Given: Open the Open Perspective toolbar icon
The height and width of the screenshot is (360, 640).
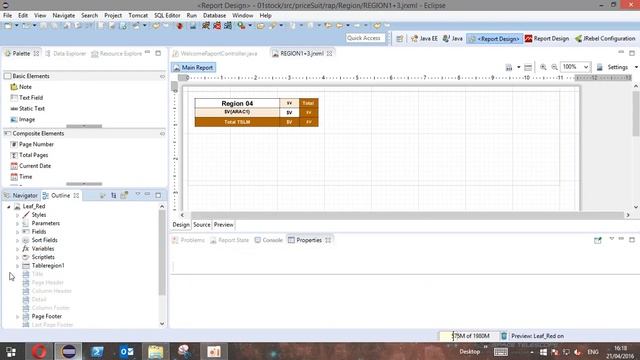Looking at the screenshot, I should pos(400,38).
